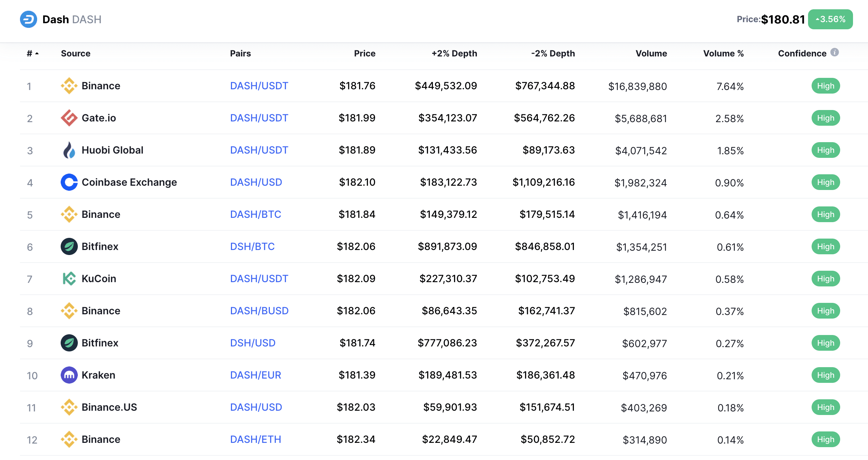Click the Binance logo in row 1
Image resolution: width=868 pixels, height=460 pixels.
pos(69,86)
